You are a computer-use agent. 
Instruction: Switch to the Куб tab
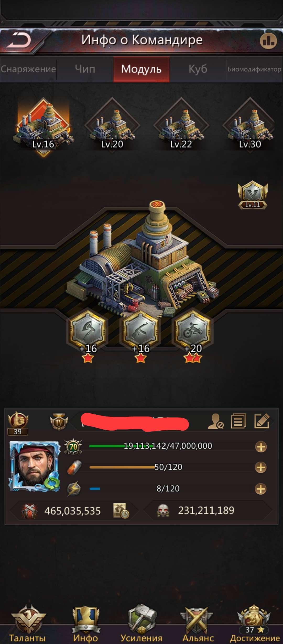[198, 69]
